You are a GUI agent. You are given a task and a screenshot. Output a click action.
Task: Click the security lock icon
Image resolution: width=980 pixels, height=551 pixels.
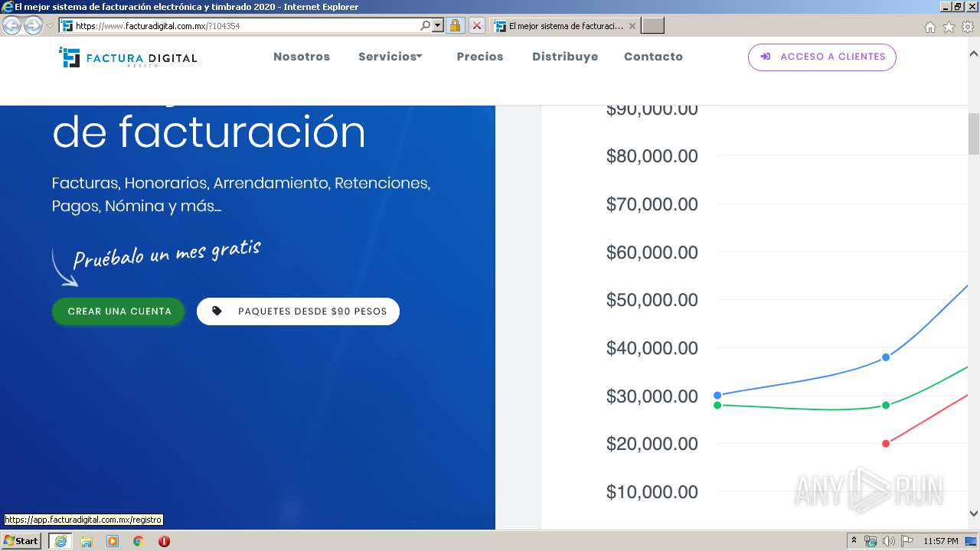point(455,26)
